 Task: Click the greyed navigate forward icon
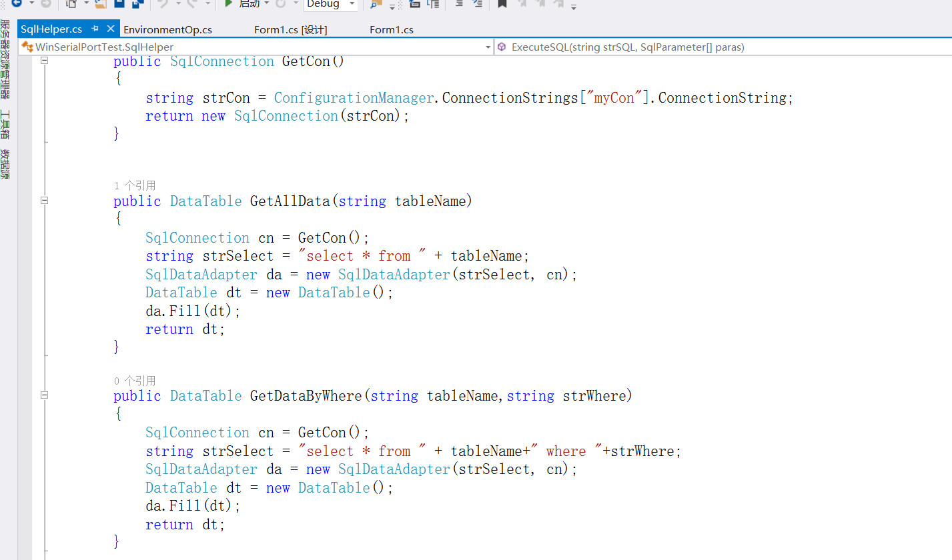pyautogui.click(x=45, y=3)
